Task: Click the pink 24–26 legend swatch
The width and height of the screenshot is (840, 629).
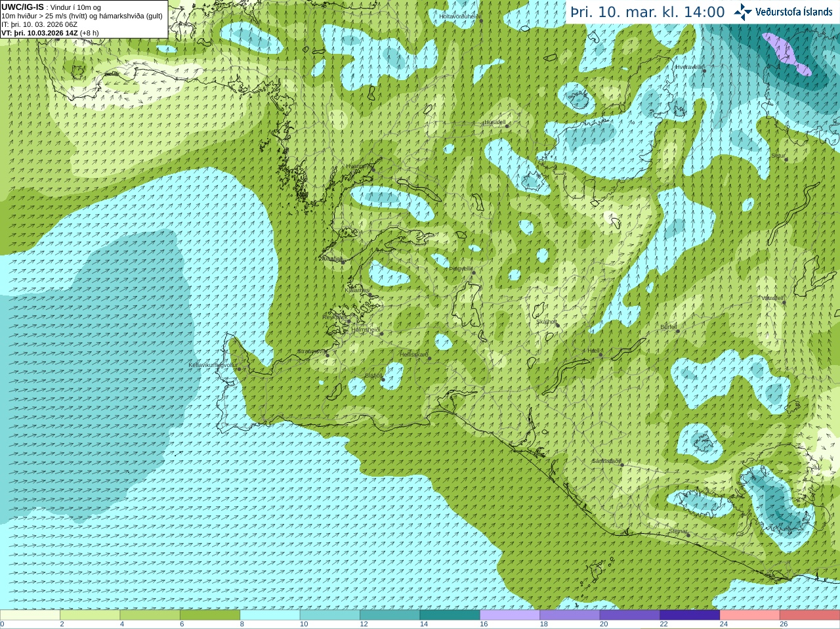Action: [x=750, y=615]
